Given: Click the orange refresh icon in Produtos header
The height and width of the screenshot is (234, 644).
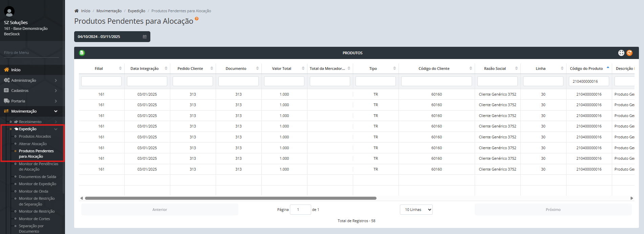Looking at the screenshot, I should (x=629, y=53).
